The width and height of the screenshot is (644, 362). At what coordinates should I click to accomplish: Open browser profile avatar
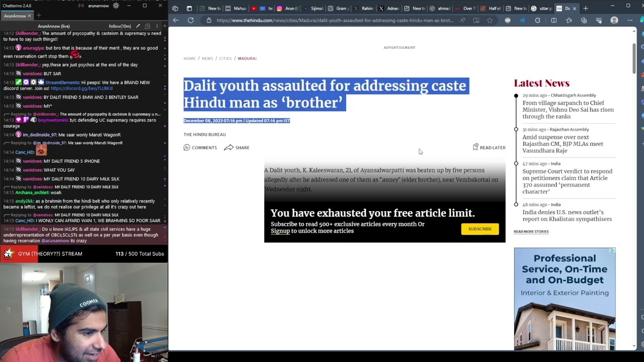point(614,21)
